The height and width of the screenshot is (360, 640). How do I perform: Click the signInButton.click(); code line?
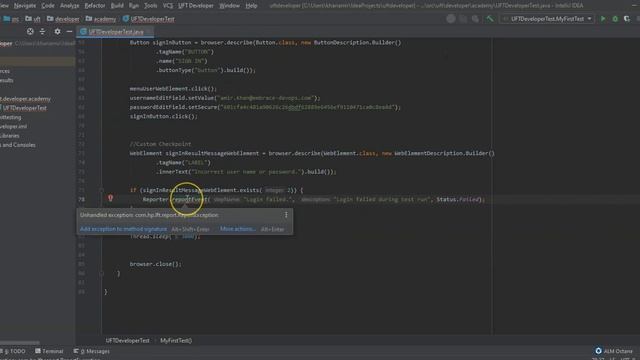pyautogui.click(x=163, y=116)
